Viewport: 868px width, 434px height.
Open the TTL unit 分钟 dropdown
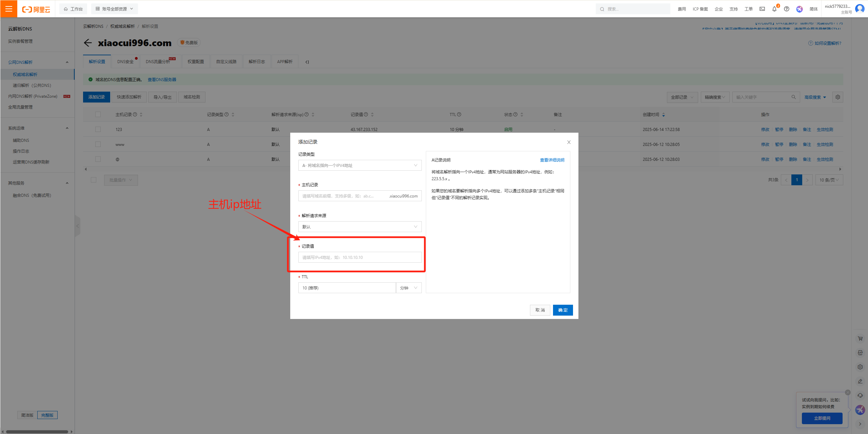(408, 287)
